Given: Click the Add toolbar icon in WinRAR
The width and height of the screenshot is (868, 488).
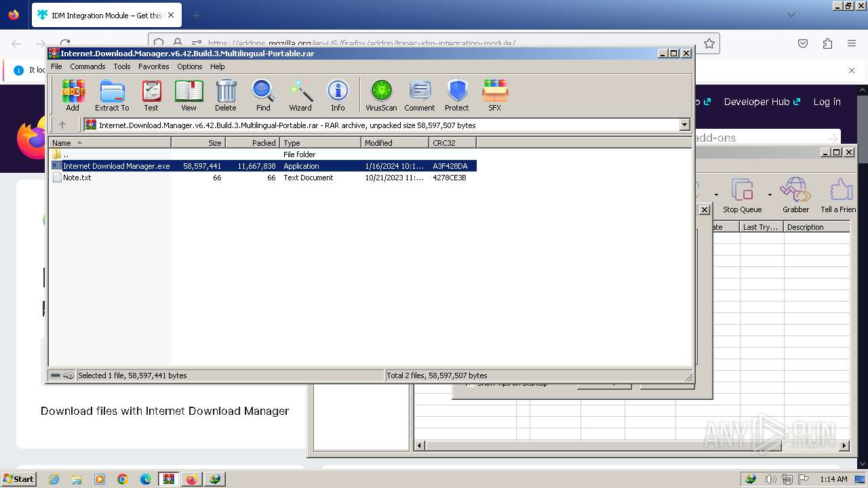Looking at the screenshot, I should [73, 95].
